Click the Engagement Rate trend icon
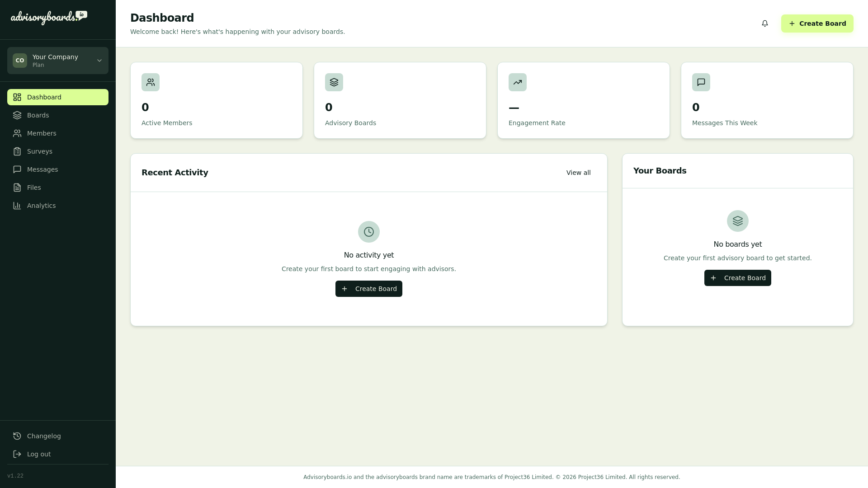 click(x=518, y=82)
